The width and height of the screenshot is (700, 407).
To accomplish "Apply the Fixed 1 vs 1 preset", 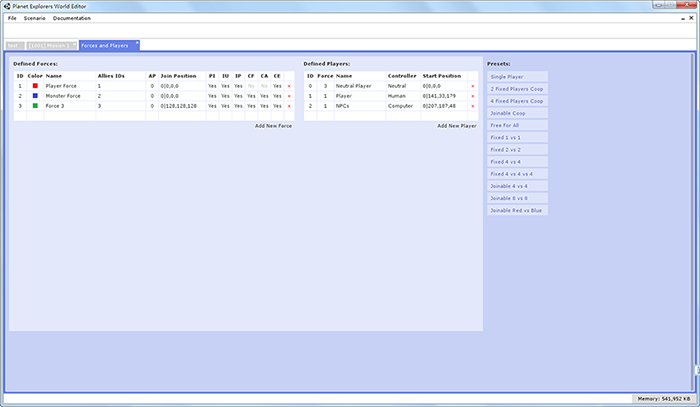I will [517, 137].
